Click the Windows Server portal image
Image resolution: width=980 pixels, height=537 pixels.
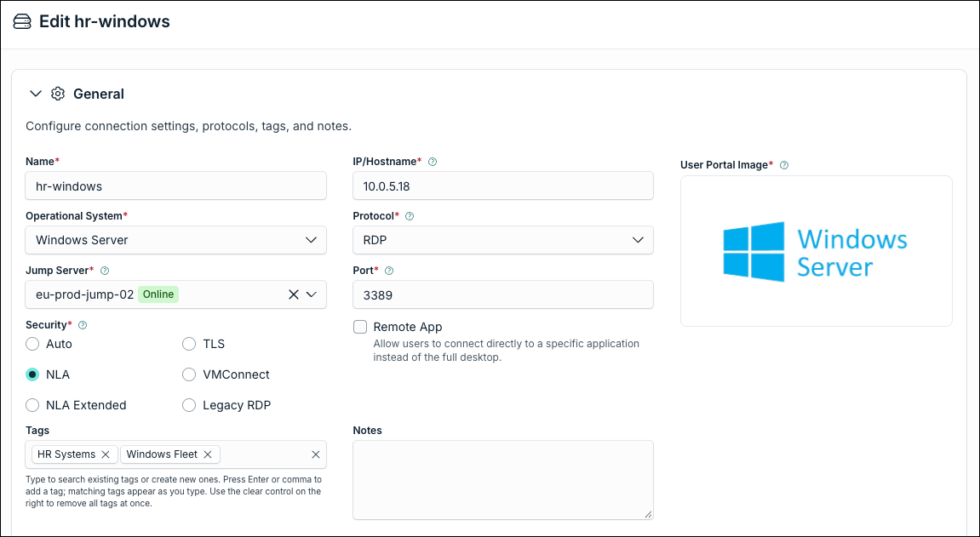[817, 251]
